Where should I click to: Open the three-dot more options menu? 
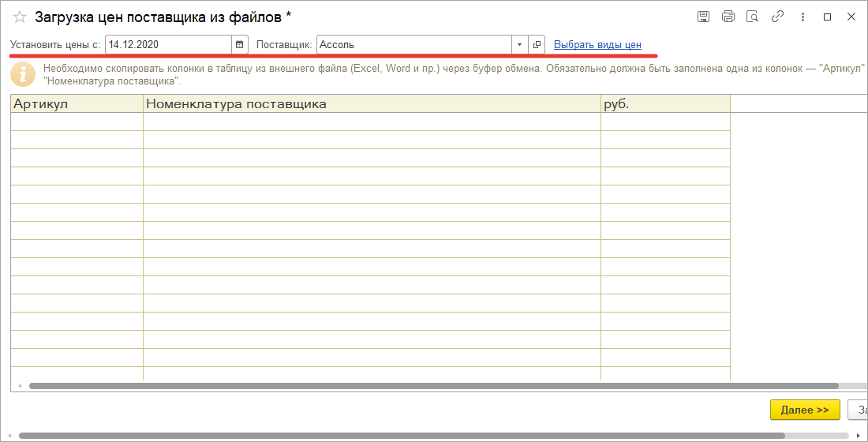803,17
